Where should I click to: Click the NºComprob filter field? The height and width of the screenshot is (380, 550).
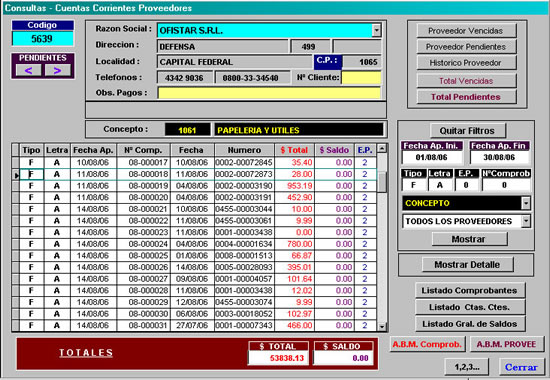(x=505, y=185)
